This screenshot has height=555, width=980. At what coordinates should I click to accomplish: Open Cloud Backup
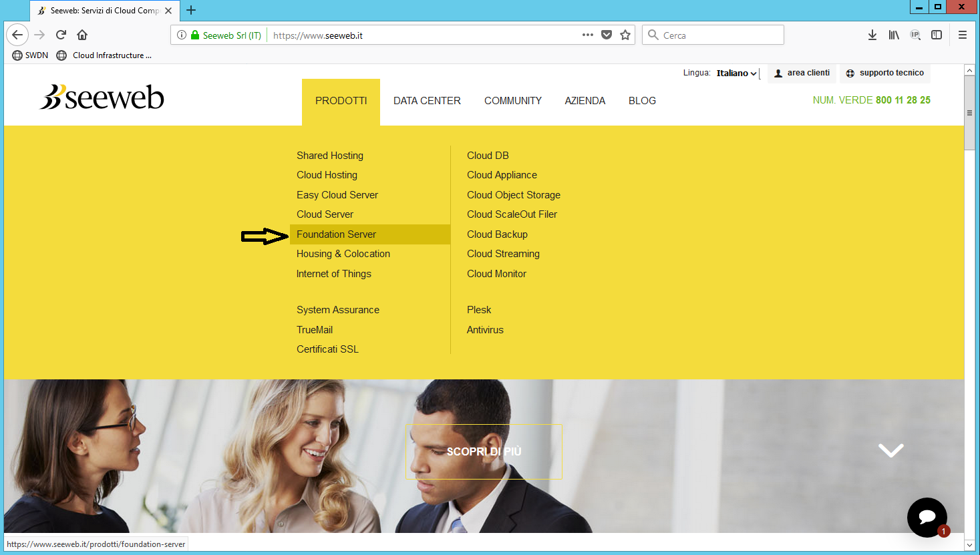[x=497, y=234]
